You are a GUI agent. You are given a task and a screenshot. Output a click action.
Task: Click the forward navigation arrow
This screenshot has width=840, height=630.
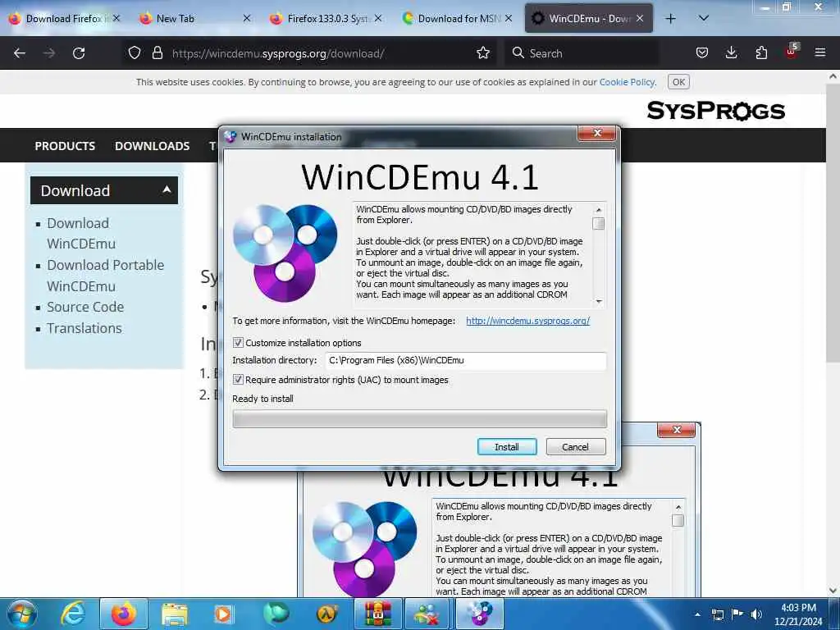[49, 53]
